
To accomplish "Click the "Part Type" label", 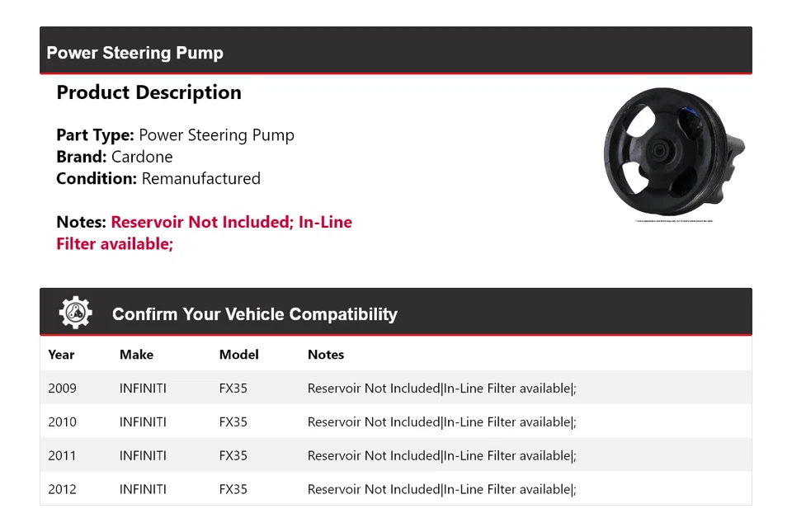I will pyautogui.click(x=95, y=135).
